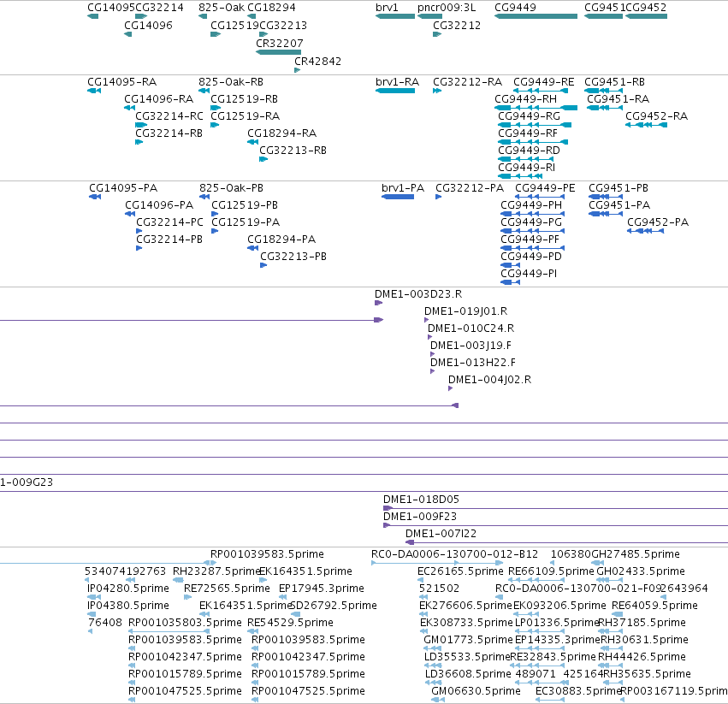Click the 825-Oak gene name
Viewport: 728px width, 704px height.
coord(222,8)
